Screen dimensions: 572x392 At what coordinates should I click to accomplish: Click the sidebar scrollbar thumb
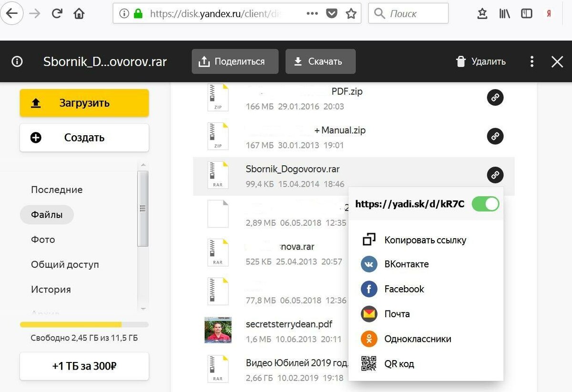click(143, 208)
